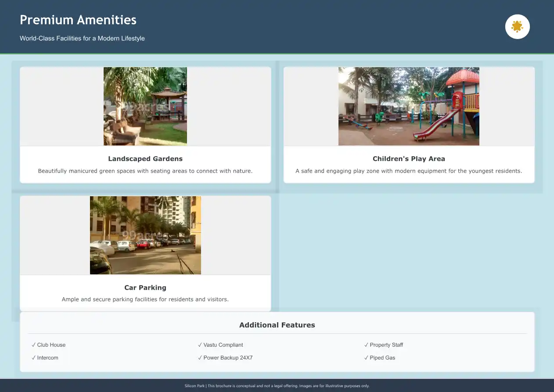
Task: Click the play zone description text
Action: [x=409, y=171]
